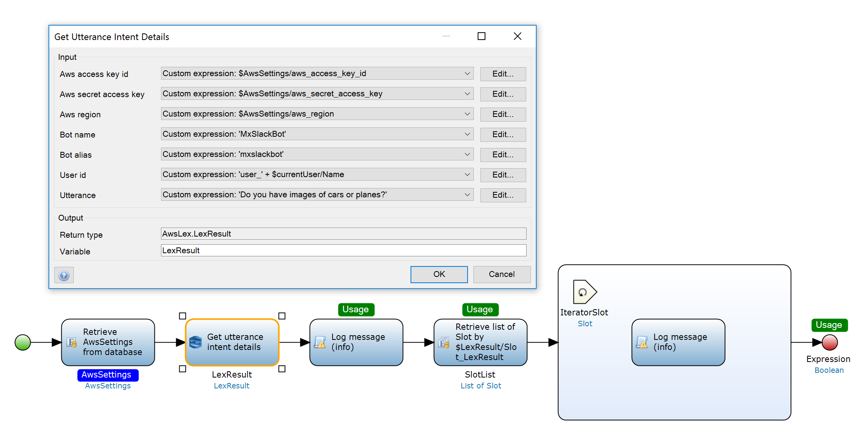868x442 pixels.
Task: Click the Usage badge above end event
Action: coord(829,325)
